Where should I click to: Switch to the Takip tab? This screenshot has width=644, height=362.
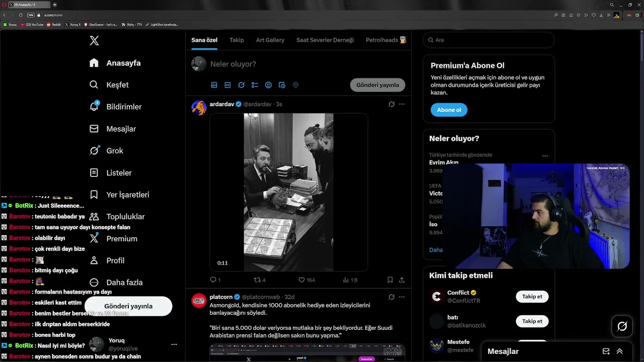click(x=236, y=40)
